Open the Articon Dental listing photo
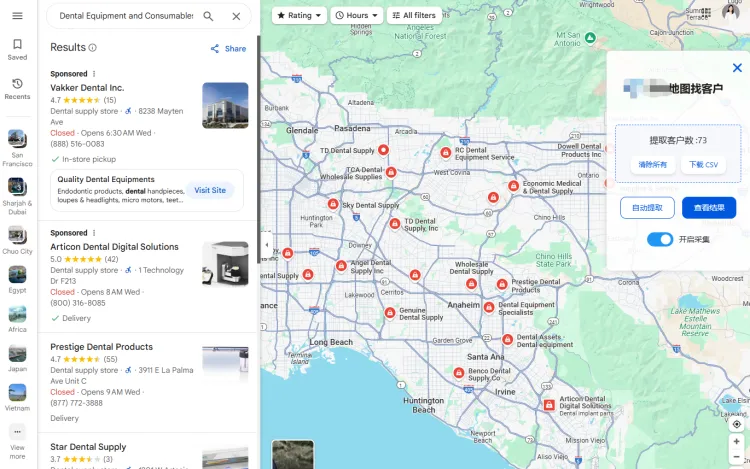750x469 pixels. point(225,264)
